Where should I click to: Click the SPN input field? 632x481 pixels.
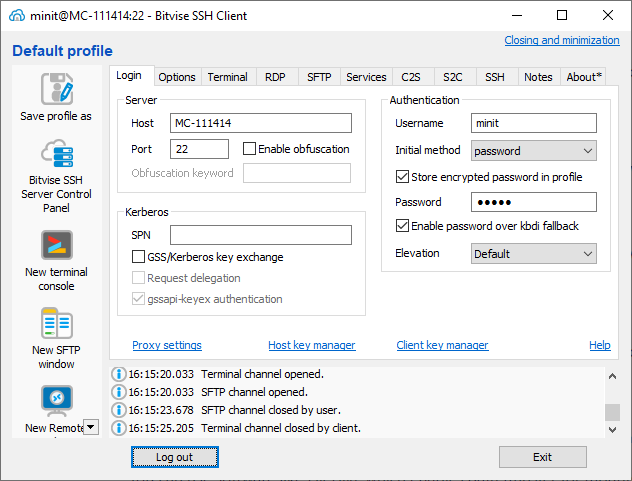pyautogui.click(x=261, y=235)
